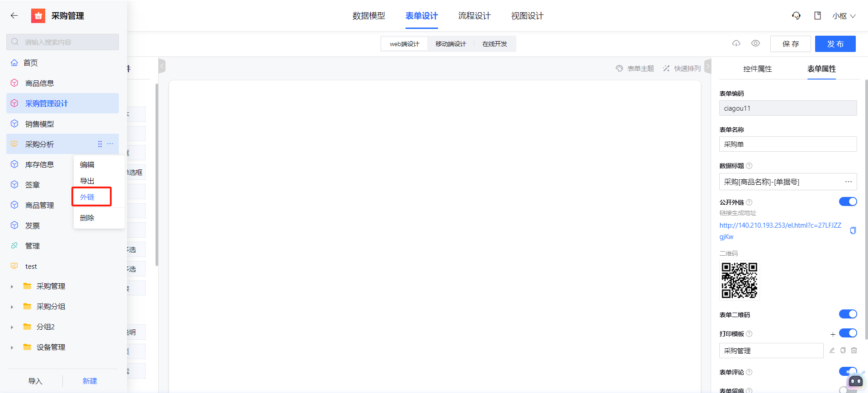Click the help icon next to 公开外链
868x393 pixels.
pyautogui.click(x=749, y=202)
